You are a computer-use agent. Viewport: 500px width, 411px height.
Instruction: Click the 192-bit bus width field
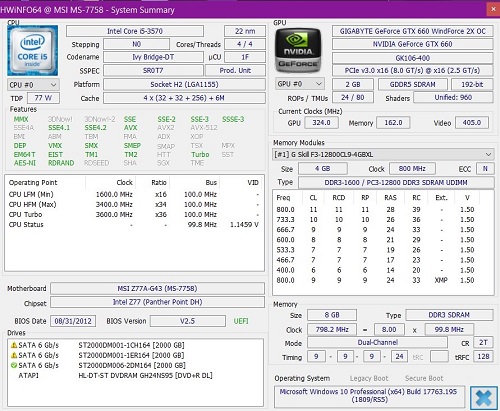[472, 84]
